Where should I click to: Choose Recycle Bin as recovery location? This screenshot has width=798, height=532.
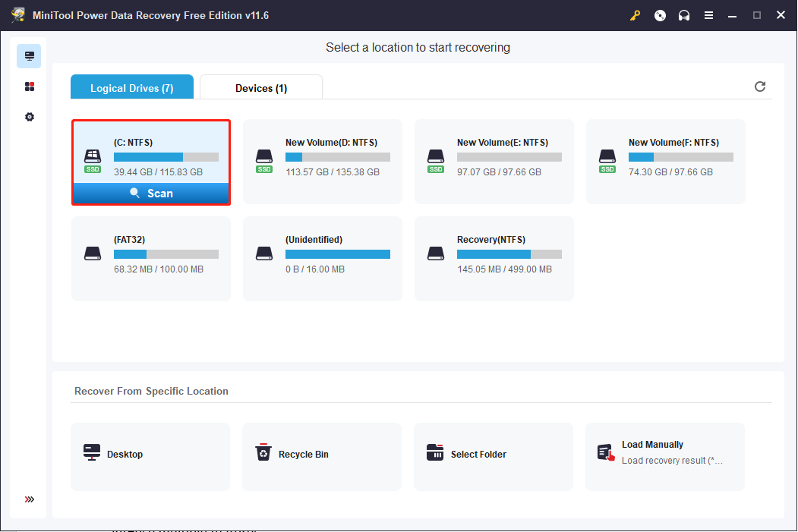click(x=322, y=456)
